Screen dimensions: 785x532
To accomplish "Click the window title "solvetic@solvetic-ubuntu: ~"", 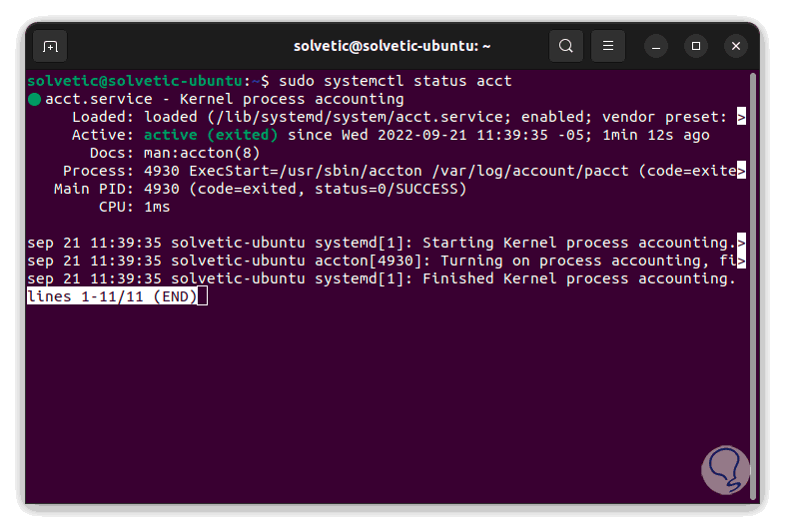I will click(x=392, y=46).
